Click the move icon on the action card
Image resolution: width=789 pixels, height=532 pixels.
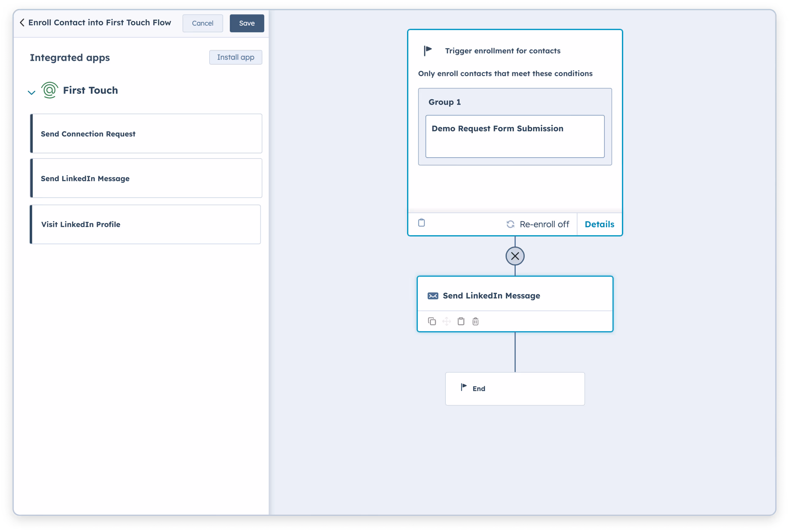446,321
